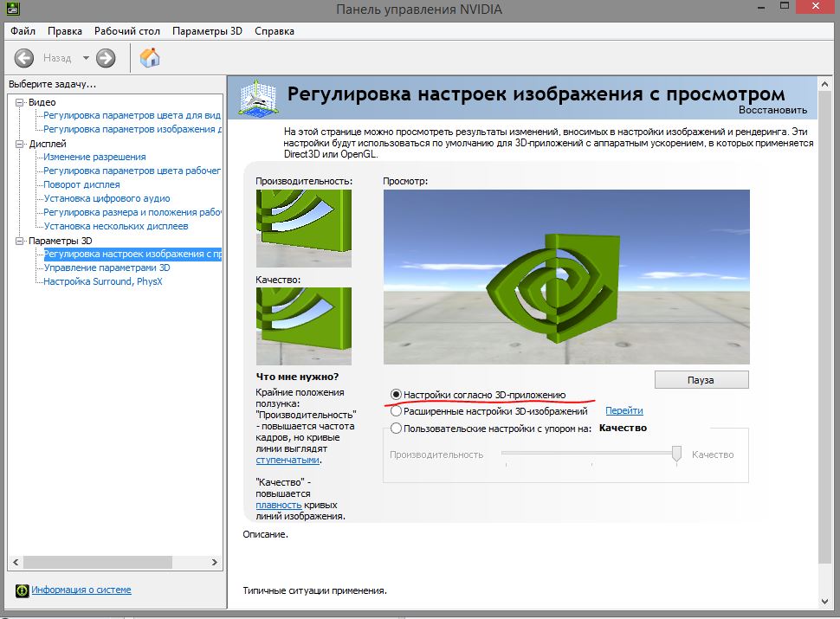Click the Качество preview thumbnail

pos(304,326)
